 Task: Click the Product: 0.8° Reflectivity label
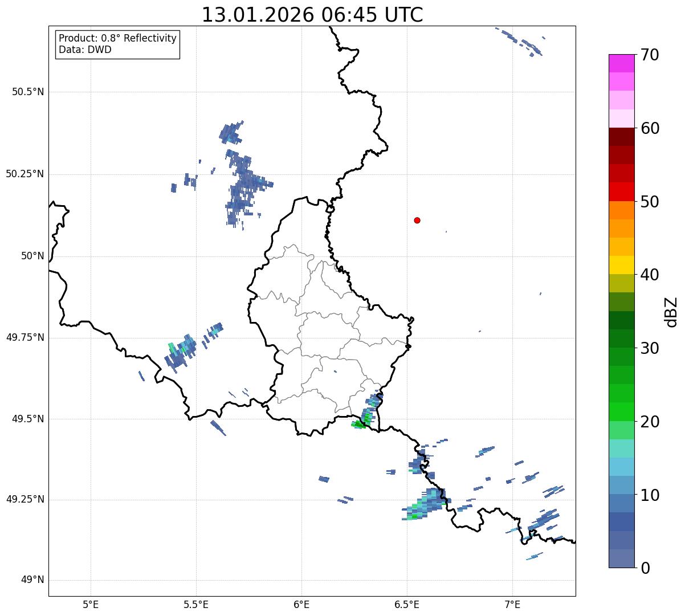coord(118,38)
